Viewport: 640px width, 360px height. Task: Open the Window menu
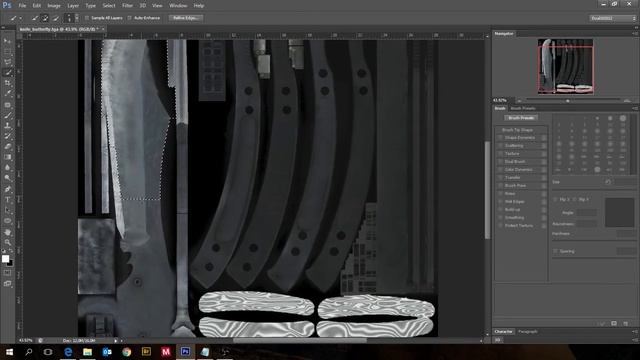point(178,6)
